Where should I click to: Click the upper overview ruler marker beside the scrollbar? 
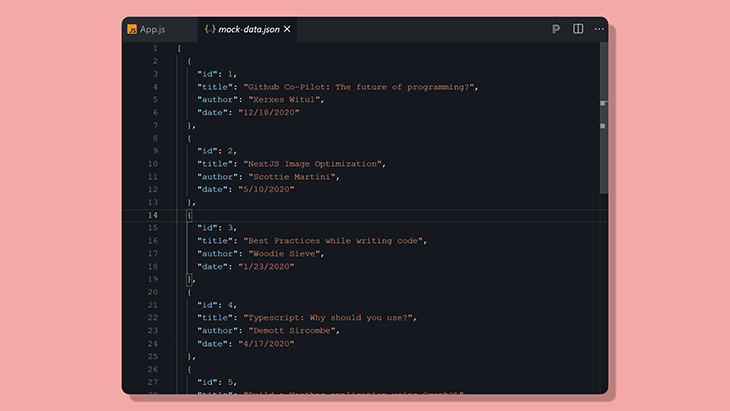pyautogui.click(x=602, y=102)
